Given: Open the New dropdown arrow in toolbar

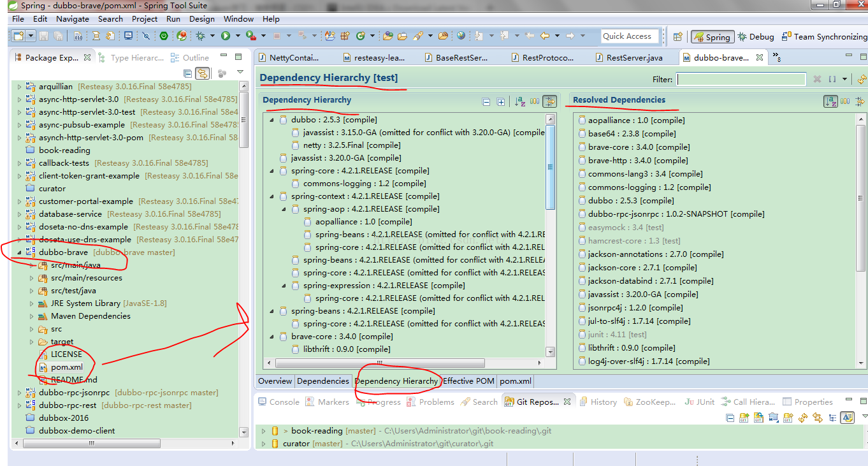Looking at the screenshot, I should pos(31,36).
